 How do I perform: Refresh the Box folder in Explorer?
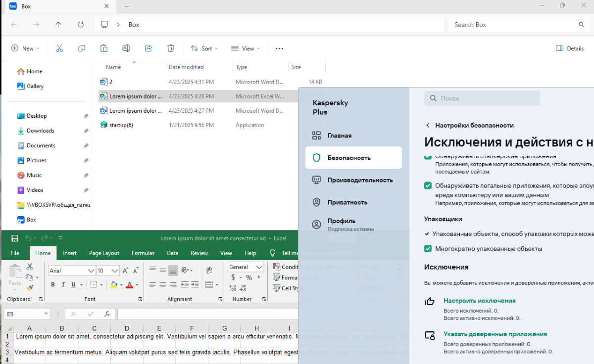pos(81,24)
